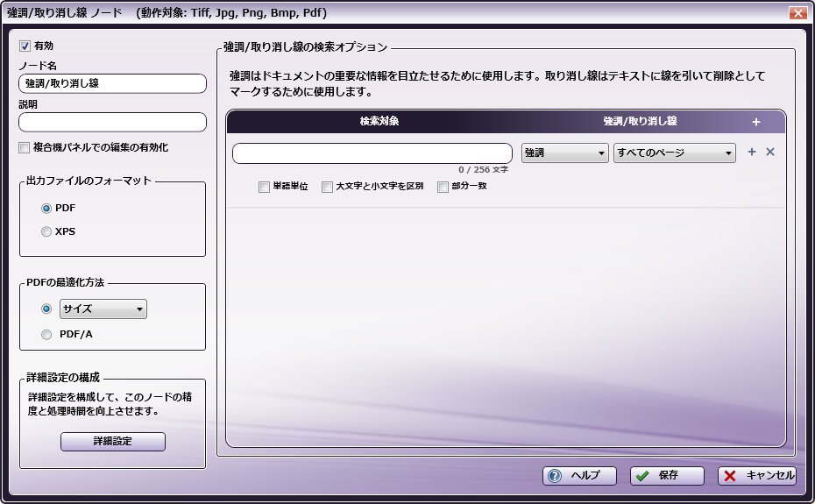Click the 検索対象 column header

pyautogui.click(x=379, y=121)
